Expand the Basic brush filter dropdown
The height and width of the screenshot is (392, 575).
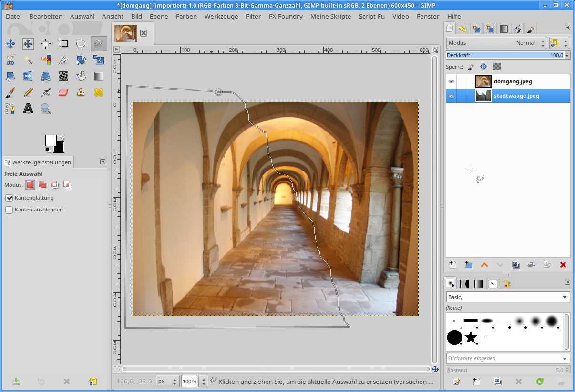565,297
